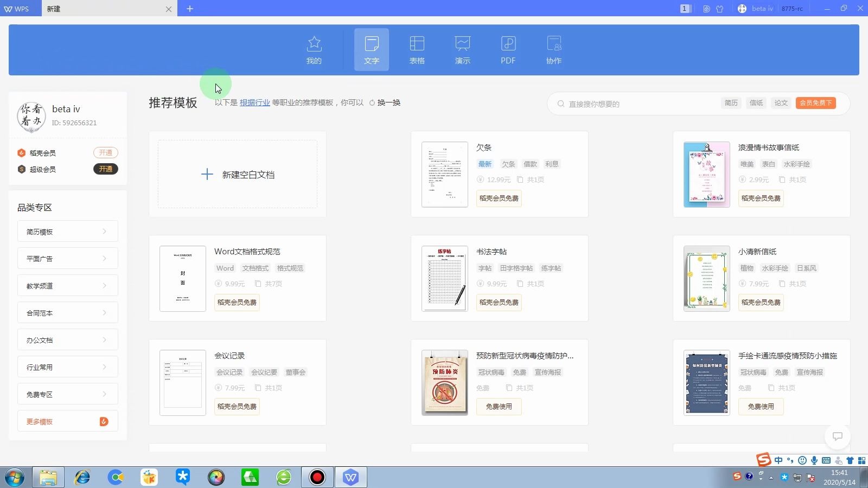Click the 根据行业 link
Viewport: 868px width, 488px height.
(255, 102)
